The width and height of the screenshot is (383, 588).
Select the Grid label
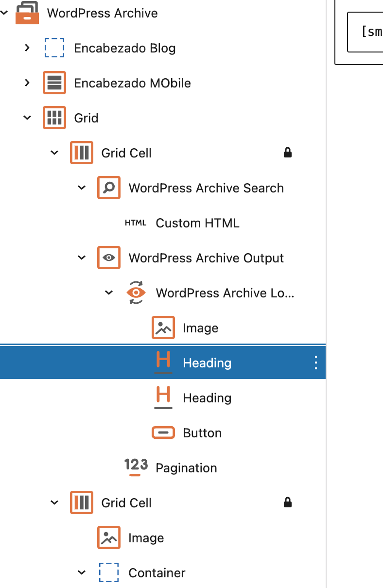[x=87, y=118]
